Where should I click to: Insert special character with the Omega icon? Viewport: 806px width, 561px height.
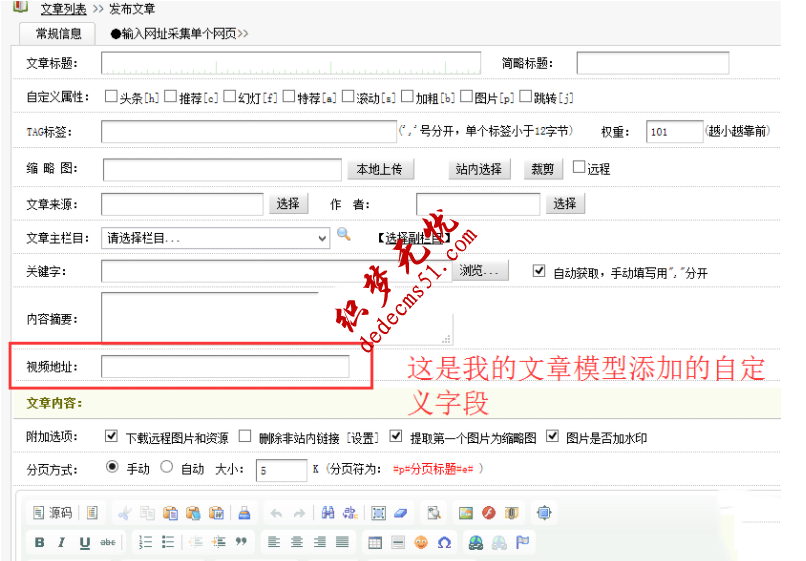[444, 542]
